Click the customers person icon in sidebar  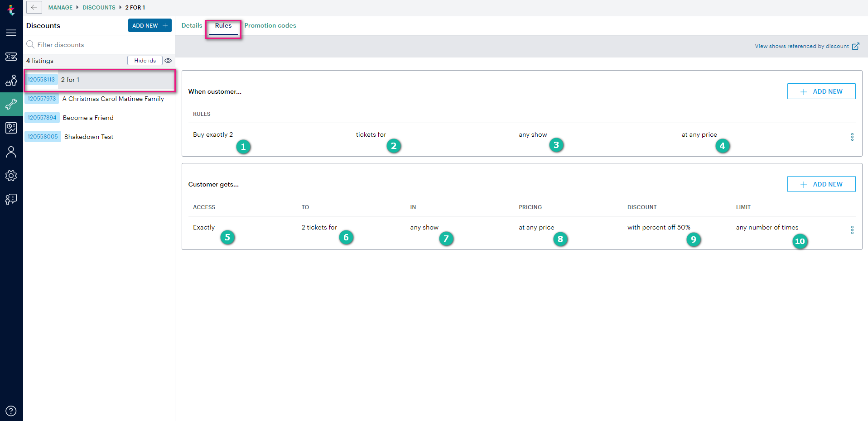[11, 152]
